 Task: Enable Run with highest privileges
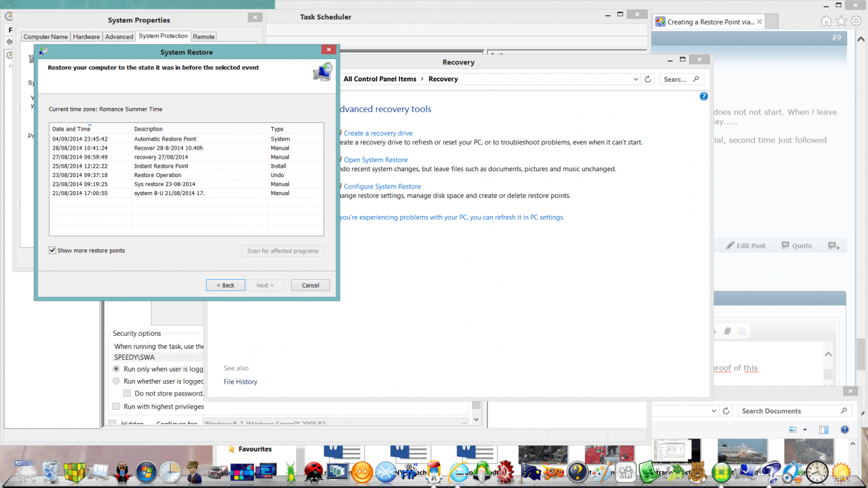[116, 407]
